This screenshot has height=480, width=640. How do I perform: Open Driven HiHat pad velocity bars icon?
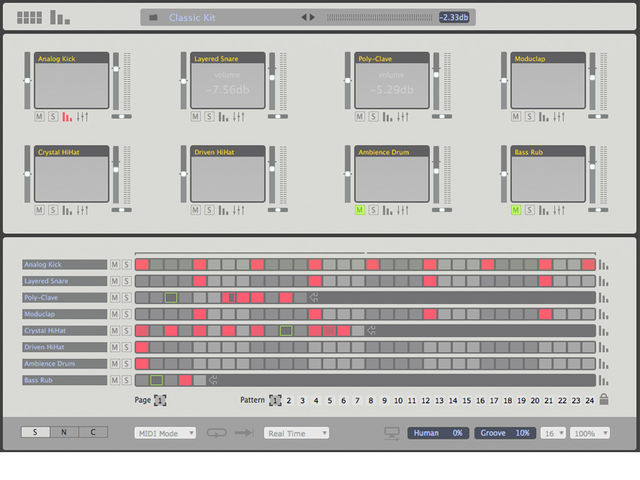tap(223, 211)
